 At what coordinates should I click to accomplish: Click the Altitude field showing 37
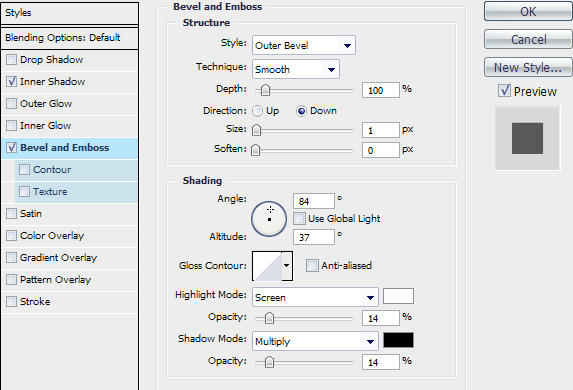(314, 237)
